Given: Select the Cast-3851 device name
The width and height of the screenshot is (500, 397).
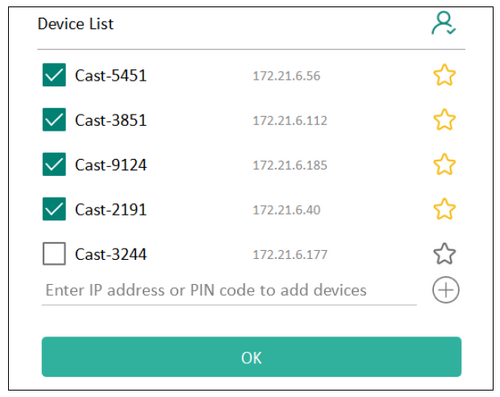Looking at the screenshot, I should (x=111, y=120).
